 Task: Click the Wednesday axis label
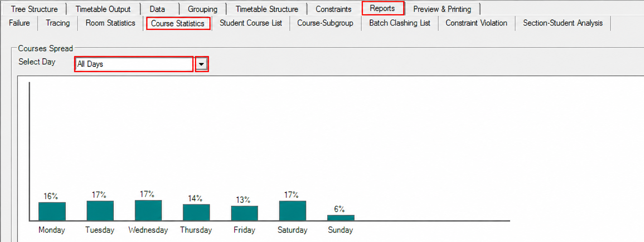coord(148,230)
